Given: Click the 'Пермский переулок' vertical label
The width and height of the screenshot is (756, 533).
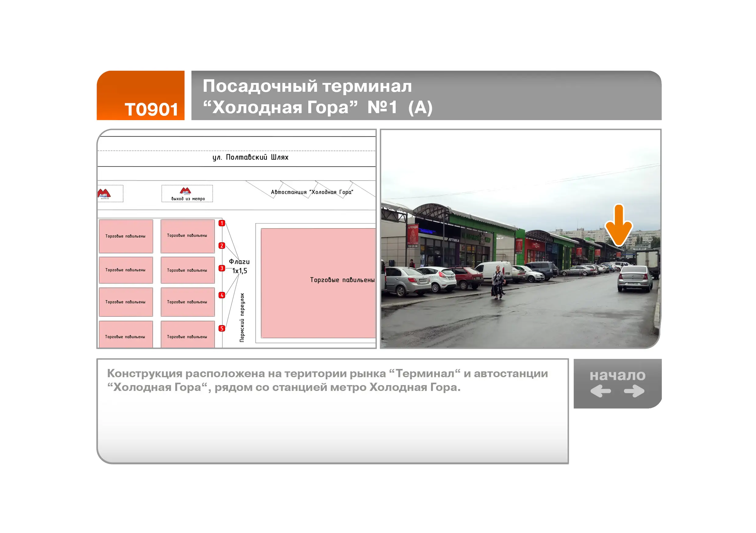Looking at the screenshot, I should click(242, 317).
